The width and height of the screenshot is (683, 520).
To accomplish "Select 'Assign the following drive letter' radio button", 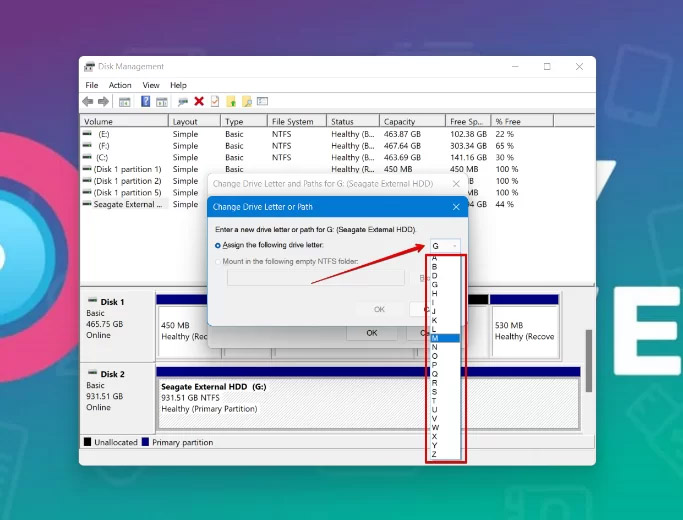I will pos(218,246).
